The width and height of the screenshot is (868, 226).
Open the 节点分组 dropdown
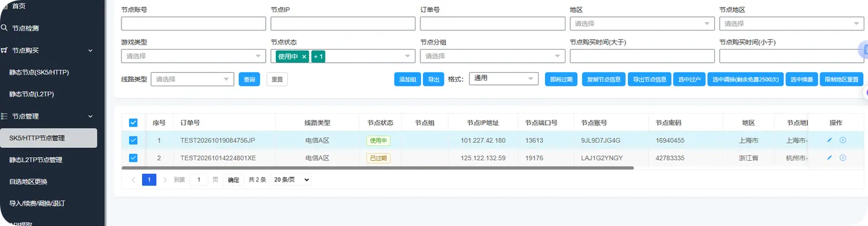(492, 56)
